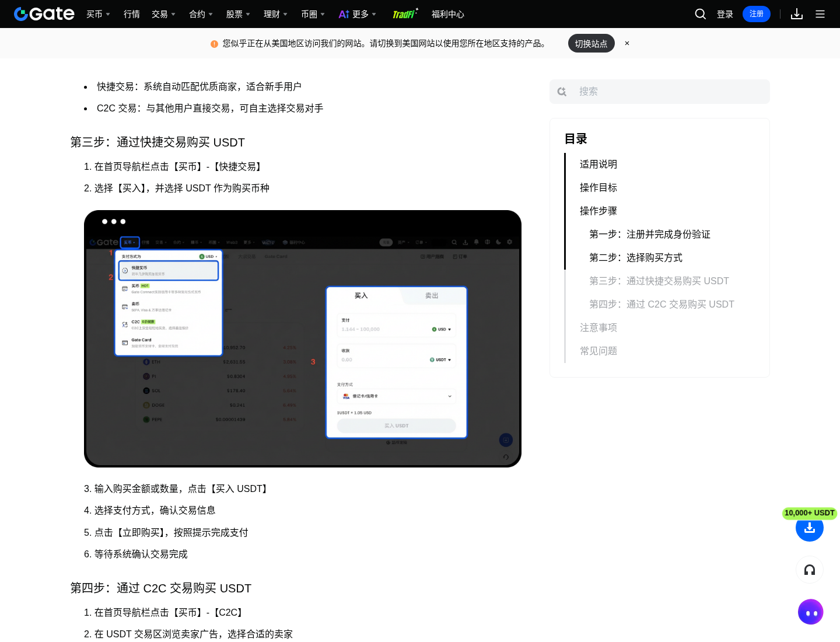840x642 pixels.
Task: Click the heading 第四步：通过 C2C 交易购买 USDT
Action: [161, 588]
